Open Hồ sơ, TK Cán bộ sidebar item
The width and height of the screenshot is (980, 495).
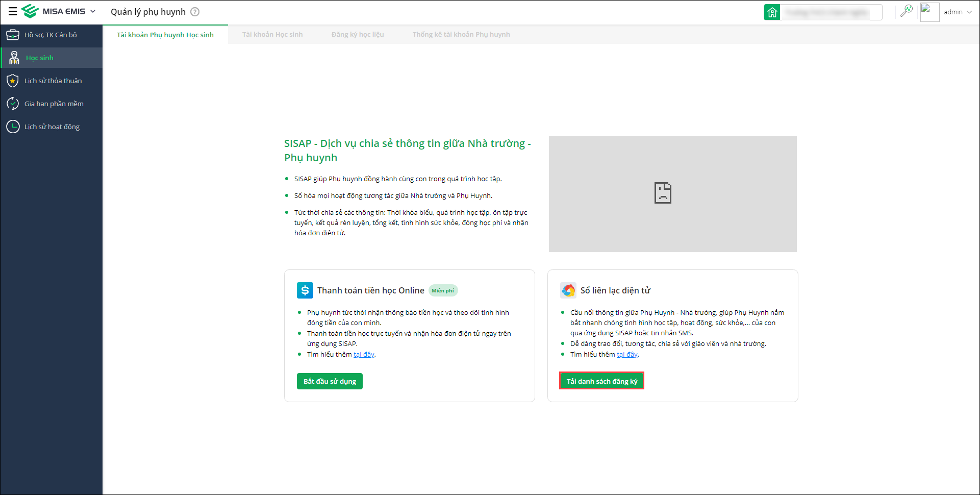tap(51, 35)
